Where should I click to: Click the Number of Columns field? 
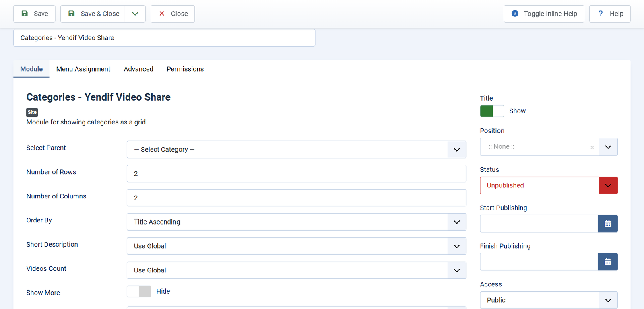[297, 198]
